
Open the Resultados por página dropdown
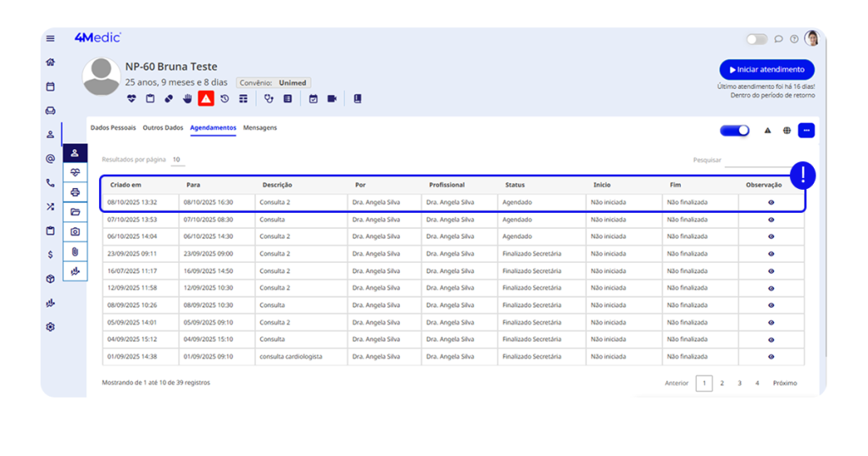tap(176, 159)
